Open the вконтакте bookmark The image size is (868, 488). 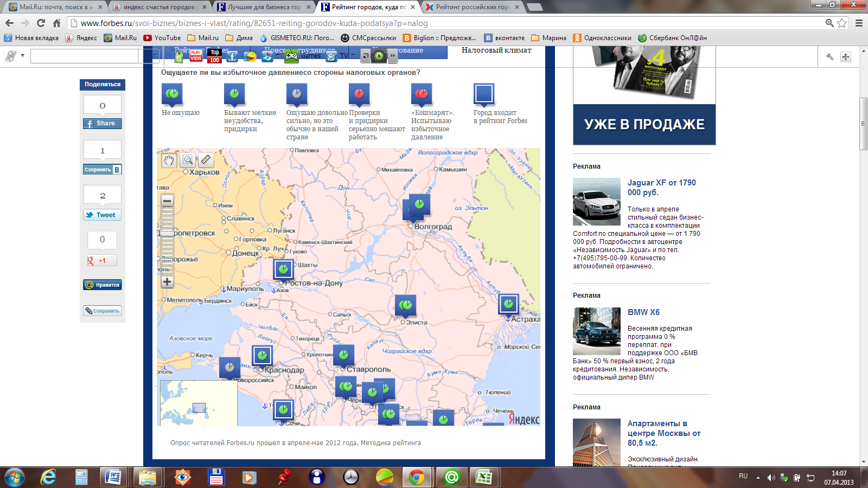pos(505,38)
